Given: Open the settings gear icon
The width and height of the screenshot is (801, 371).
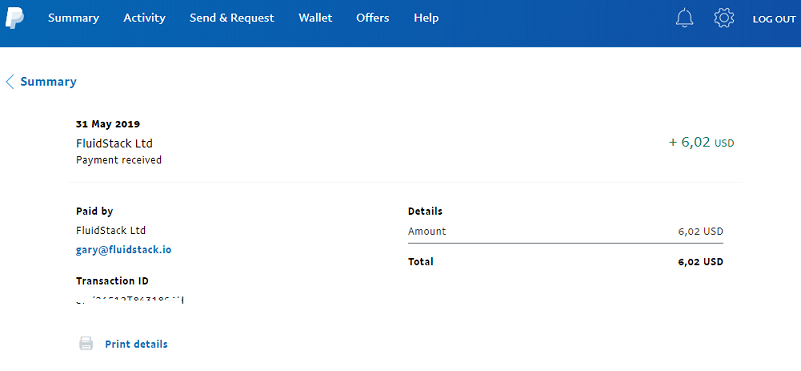Looking at the screenshot, I should pos(723,18).
